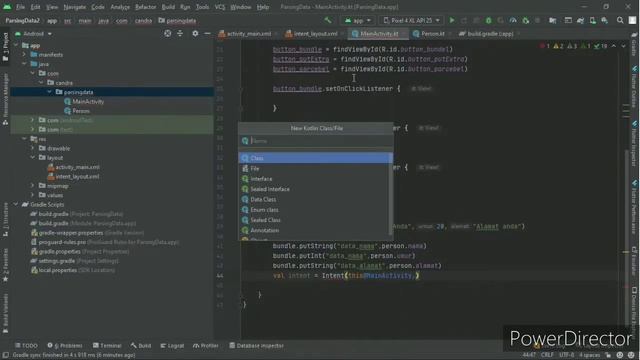The width and height of the screenshot is (640, 360).
Task: Open the Project tool window sidebar tab
Action: 5,47
